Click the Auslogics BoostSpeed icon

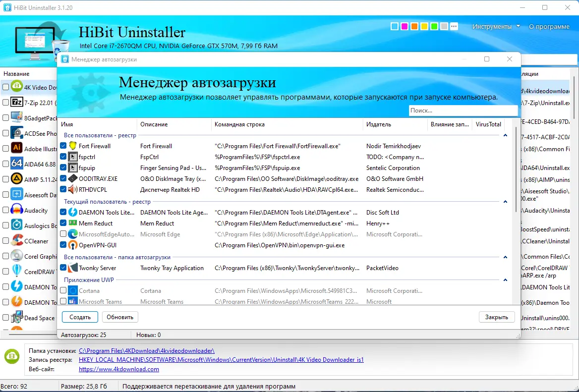point(17,225)
